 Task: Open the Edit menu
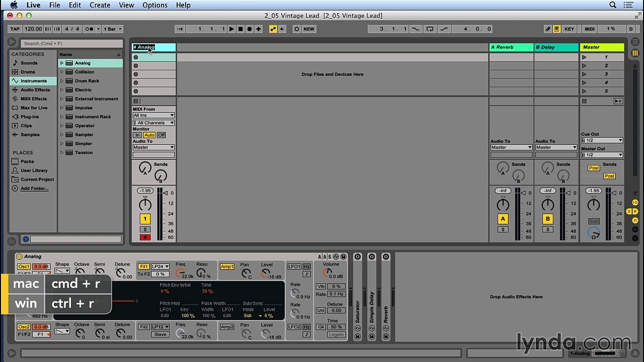(75, 5)
